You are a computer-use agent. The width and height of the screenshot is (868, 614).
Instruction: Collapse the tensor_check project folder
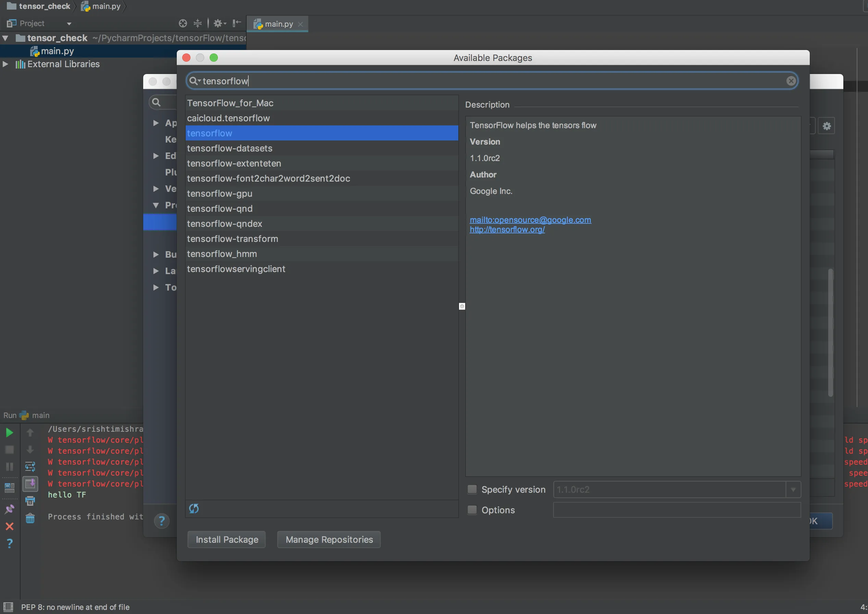[x=5, y=38]
